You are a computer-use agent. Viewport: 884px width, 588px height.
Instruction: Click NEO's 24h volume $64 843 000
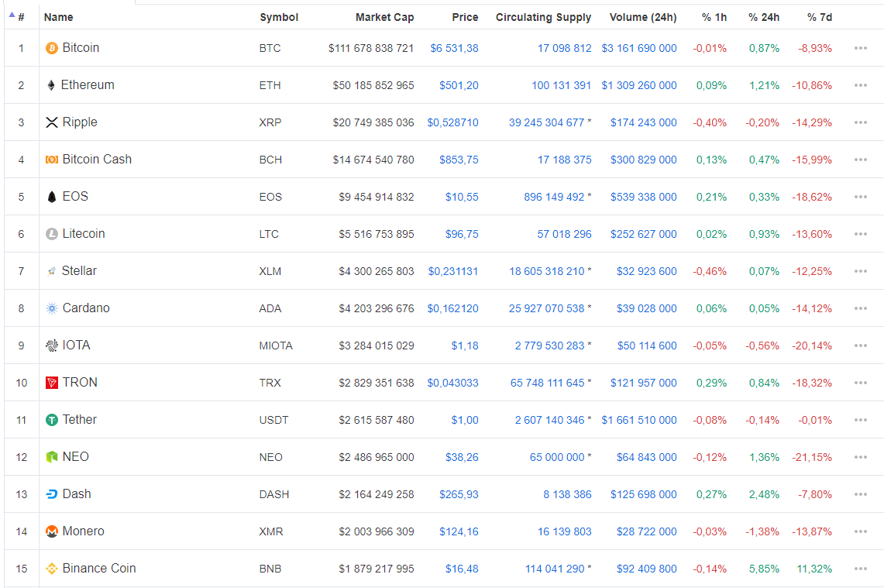click(x=646, y=457)
